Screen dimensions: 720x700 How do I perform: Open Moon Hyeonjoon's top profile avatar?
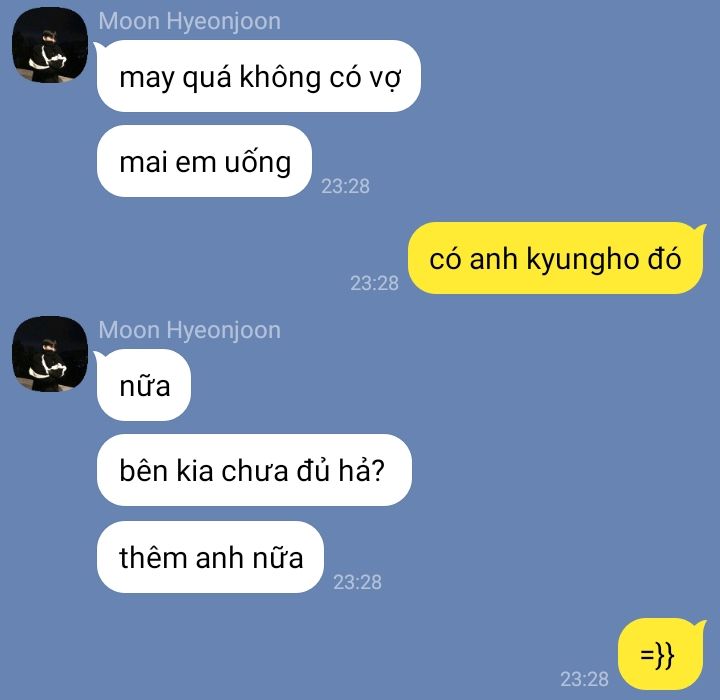[50, 45]
